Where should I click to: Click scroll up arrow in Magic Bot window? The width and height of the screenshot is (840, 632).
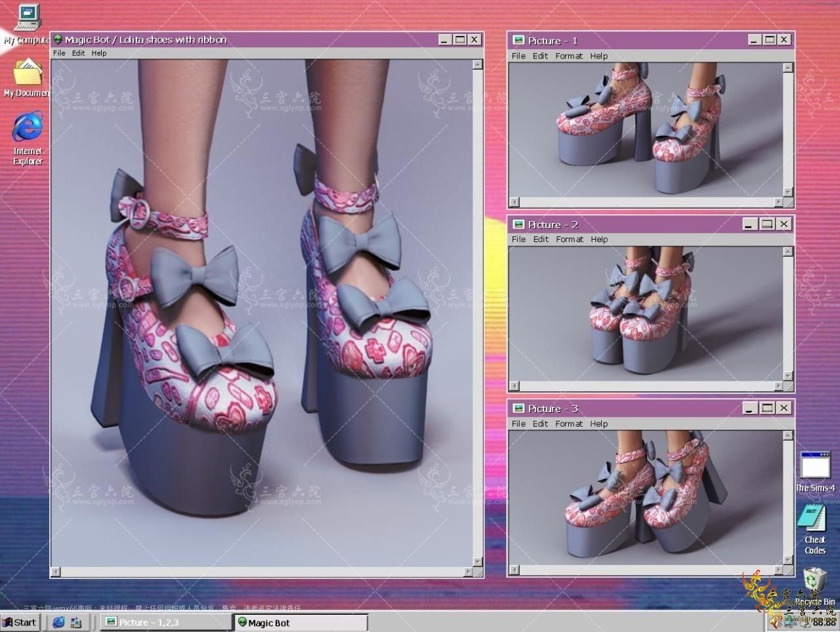pyautogui.click(x=478, y=64)
